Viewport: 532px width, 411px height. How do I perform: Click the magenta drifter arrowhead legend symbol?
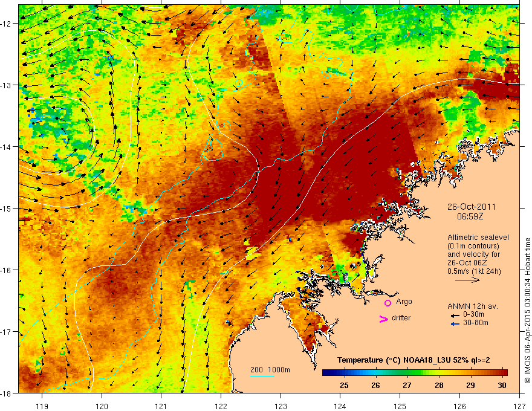point(383,319)
